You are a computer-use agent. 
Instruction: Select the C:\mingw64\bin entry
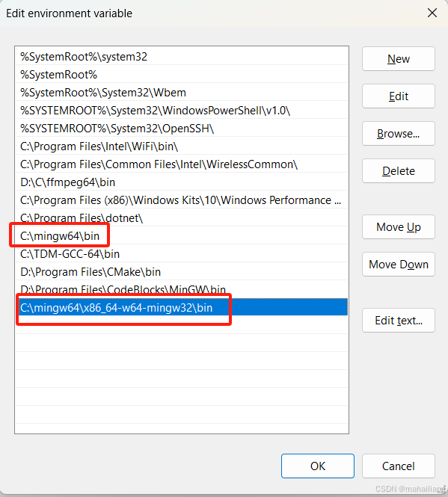click(182, 236)
